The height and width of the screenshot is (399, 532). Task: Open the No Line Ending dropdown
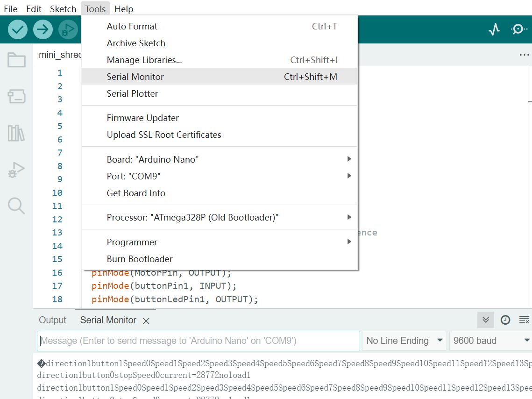404,341
